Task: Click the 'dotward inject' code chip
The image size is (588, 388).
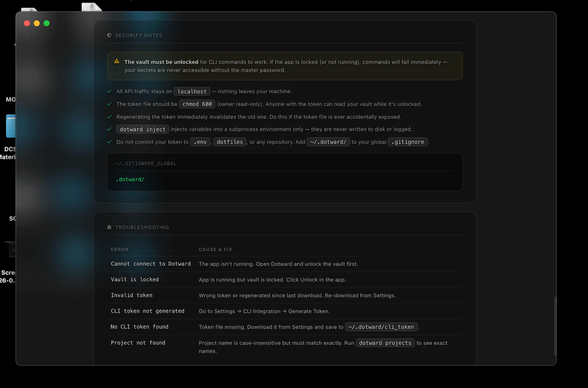Action: [143, 129]
